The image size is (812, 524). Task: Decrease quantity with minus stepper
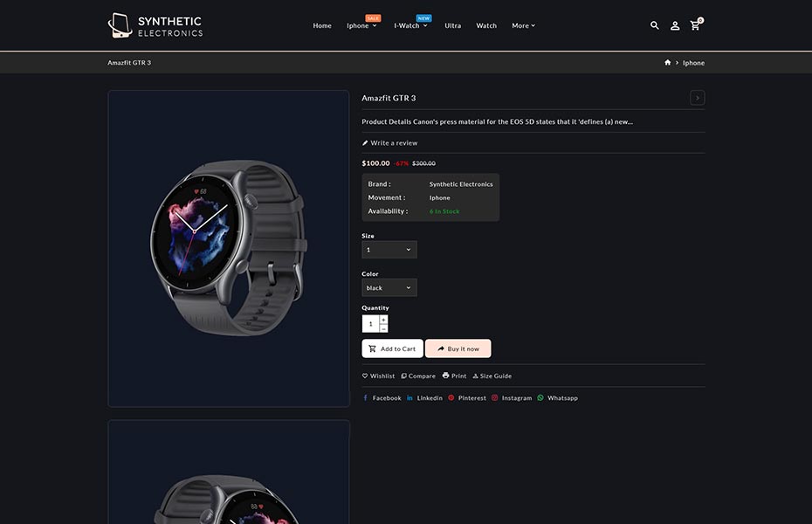(383, 328)
